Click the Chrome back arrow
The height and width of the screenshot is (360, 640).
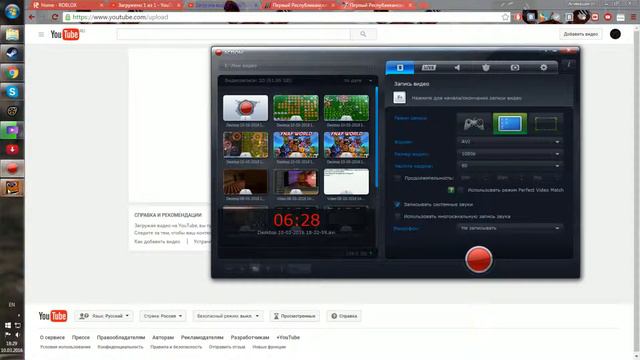point(32,17)
